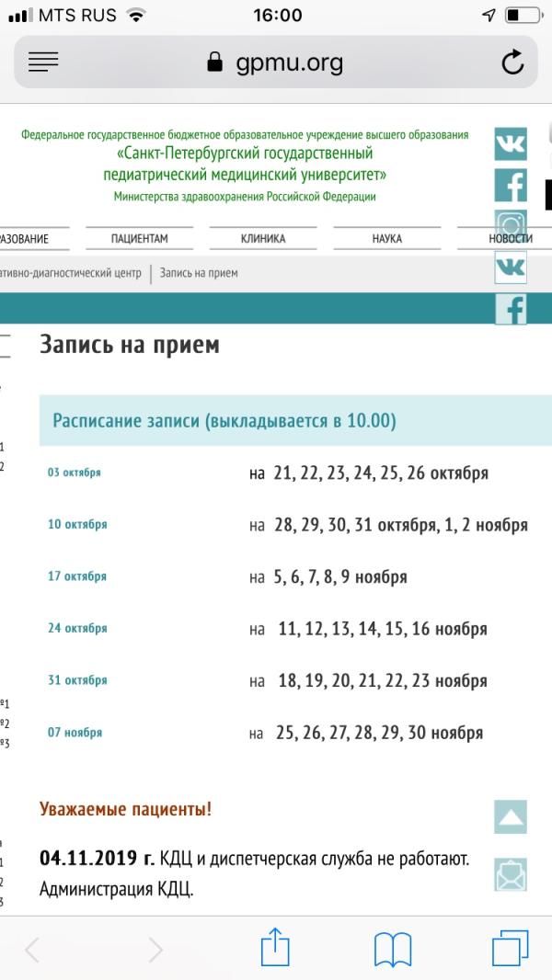
Task: Click the text 5, 6, 7, 8, 9 ноября
Action: (340, 576)
